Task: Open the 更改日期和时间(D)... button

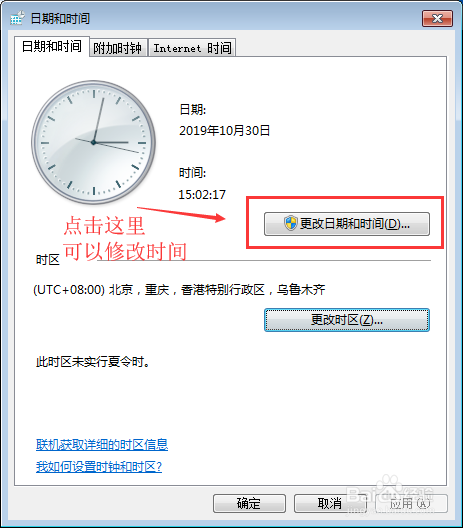Action: tap(347, 224)
